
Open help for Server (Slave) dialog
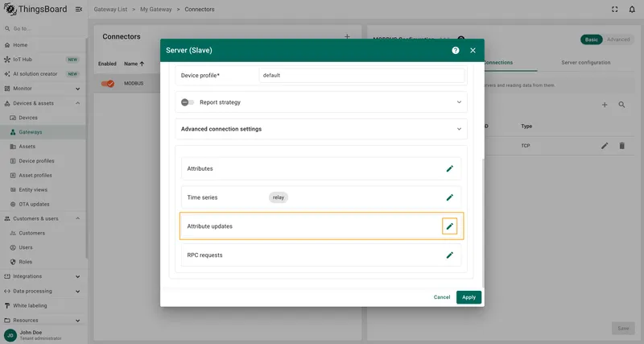[x=456, y=50]
